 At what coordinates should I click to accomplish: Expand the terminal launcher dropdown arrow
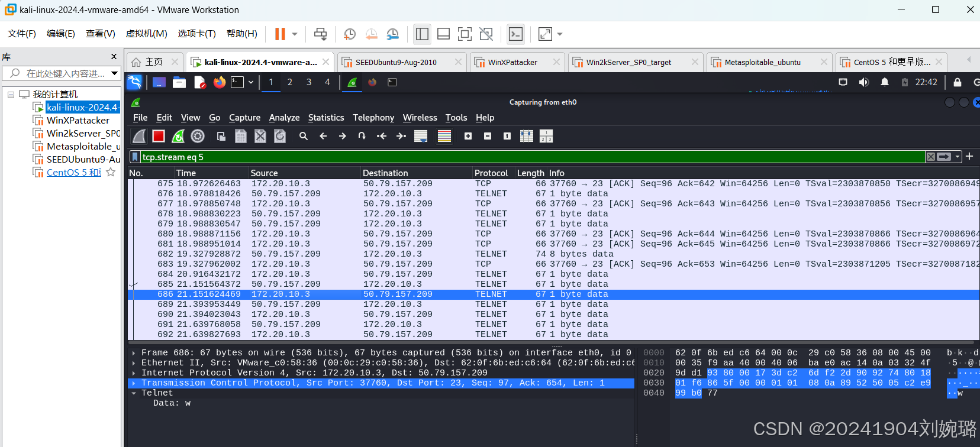pos(251,82)
